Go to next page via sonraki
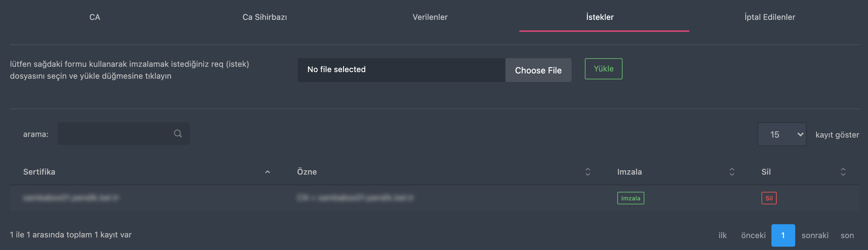Image resolution: width=868 pixels, height=250 pixels. point(815,235)
